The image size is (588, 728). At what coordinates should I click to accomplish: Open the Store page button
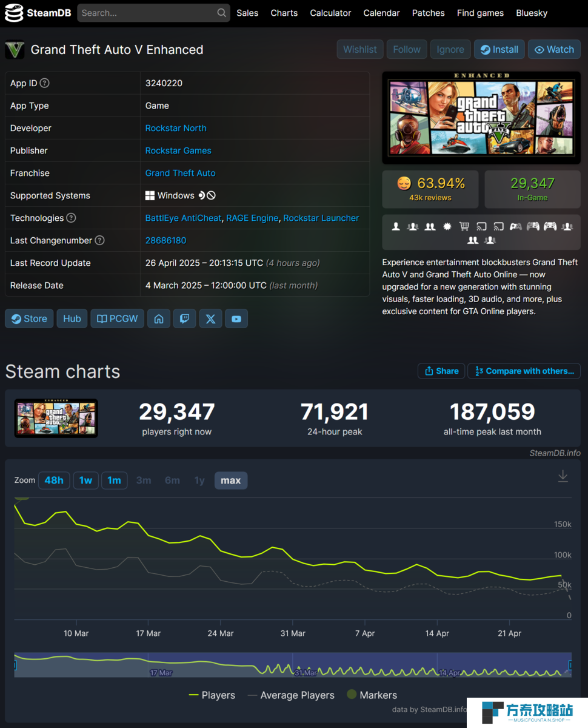click(29, 318)
